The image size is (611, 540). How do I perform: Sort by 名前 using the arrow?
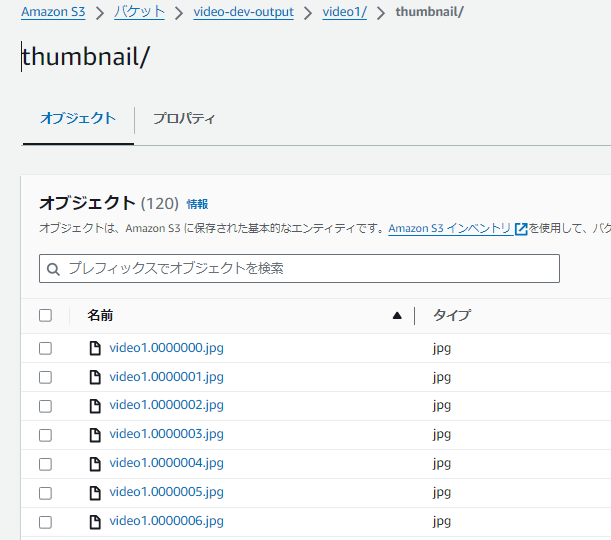[x=397, y=315]
